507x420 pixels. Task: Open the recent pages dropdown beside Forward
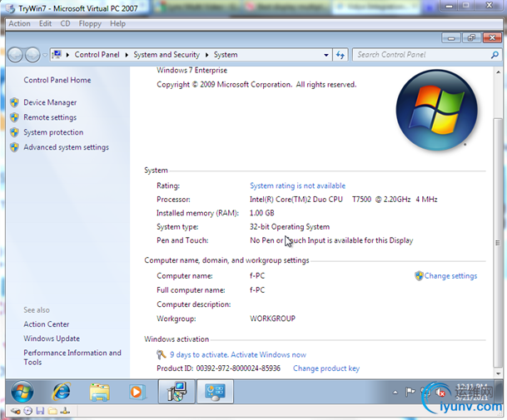point(45,55)
